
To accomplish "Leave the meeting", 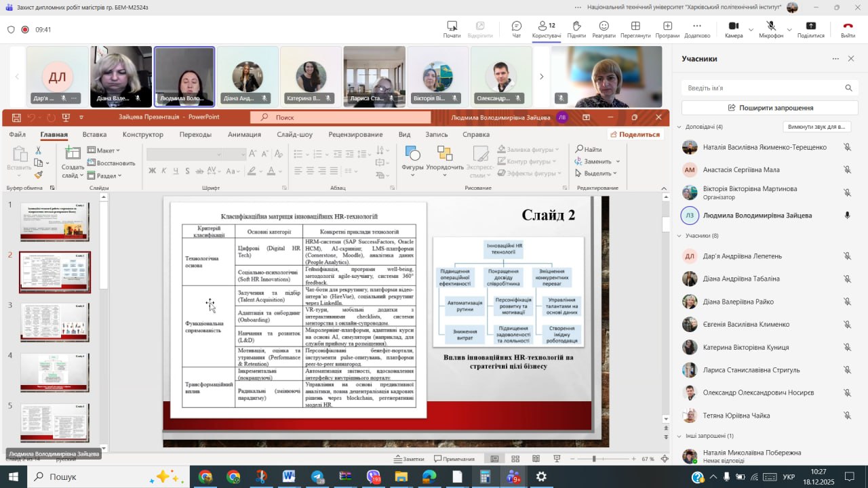I will (x=848, y=29).
